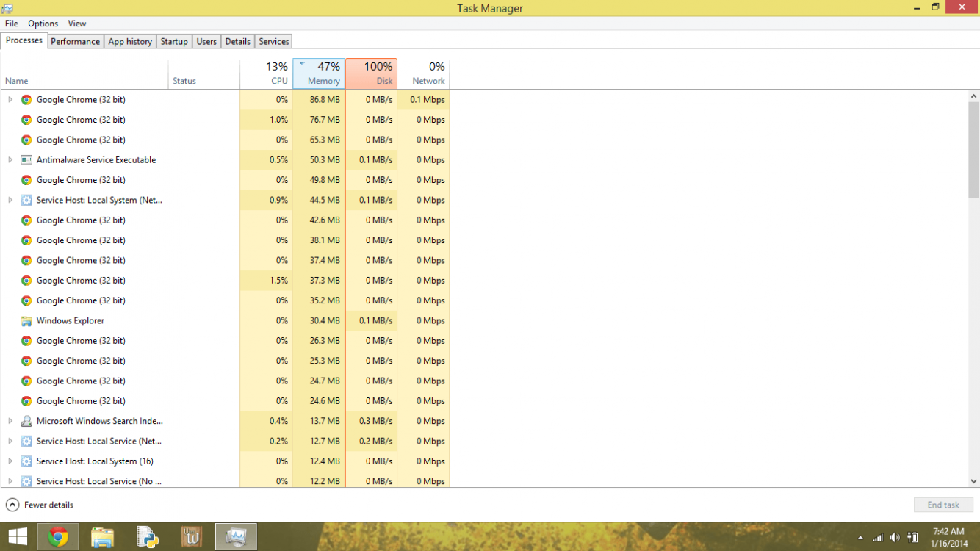Open the File menu
Image resolution: width=980 pixels, height=551 pixels.
click(x=12, y=24)
